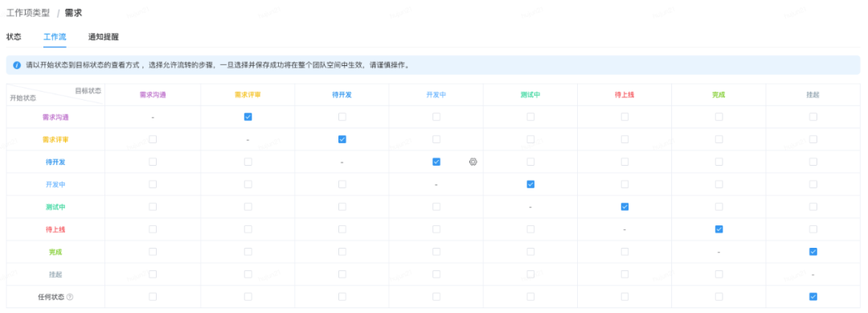Uncheck 待上线 to 完成 transition
This screenshot has height=313, width=868.
click(x=719, y=229)
